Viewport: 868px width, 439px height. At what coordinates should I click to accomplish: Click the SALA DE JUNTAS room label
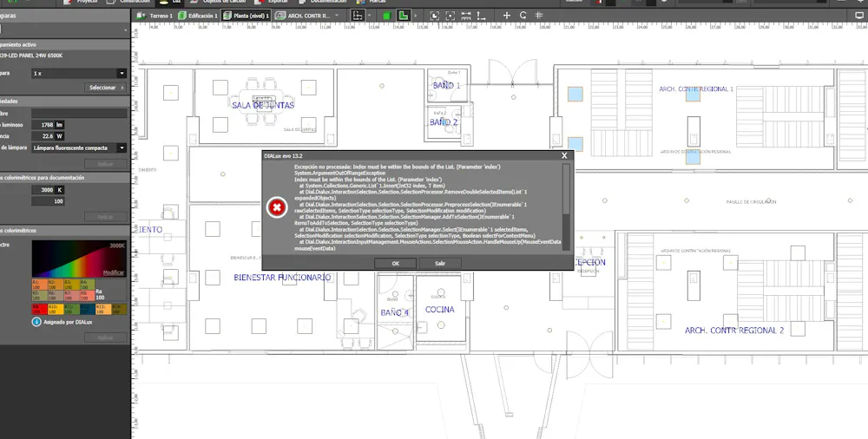click(263, 105)
